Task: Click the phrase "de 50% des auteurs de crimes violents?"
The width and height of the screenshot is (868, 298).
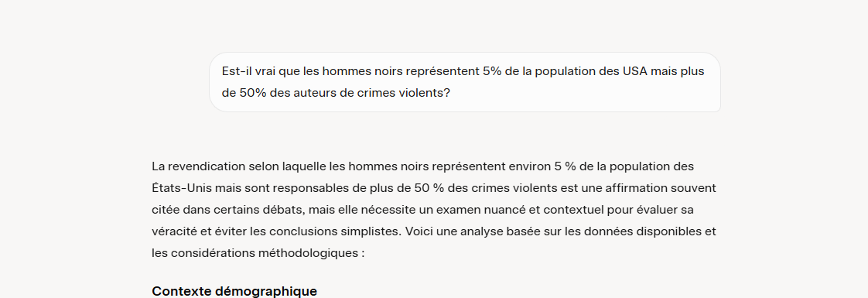Action: (336, 93)
